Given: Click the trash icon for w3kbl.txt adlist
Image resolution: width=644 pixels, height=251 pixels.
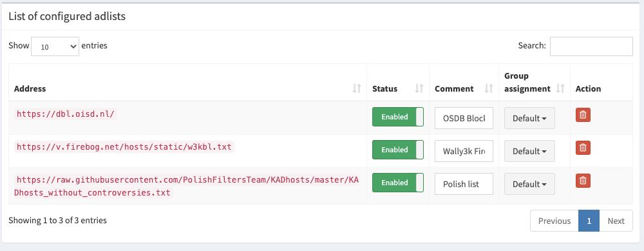Looking at the screenshot, I should click(583, 147).
